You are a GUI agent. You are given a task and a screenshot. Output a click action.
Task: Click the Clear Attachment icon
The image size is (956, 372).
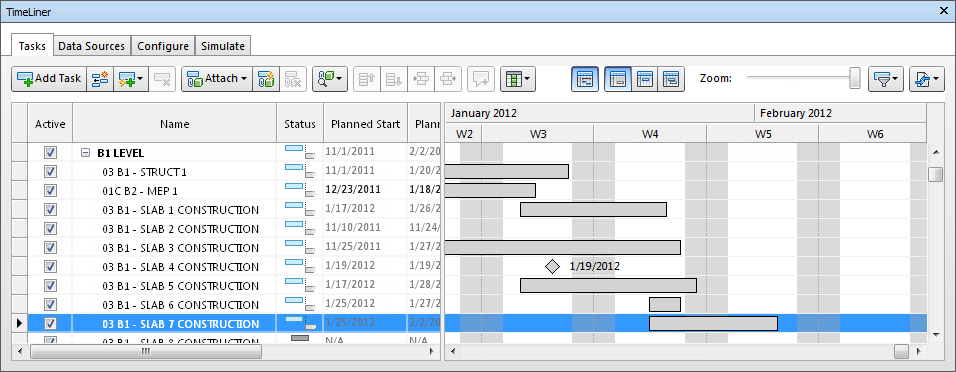pyautogui.click(x=292, y=79)
